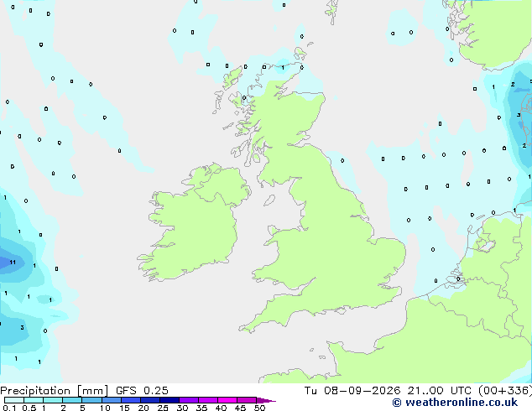The image size is (532, 411).
Task: Click the 1–2 mm legend color box
Action: pyautogui.click(x=53, y=400)
